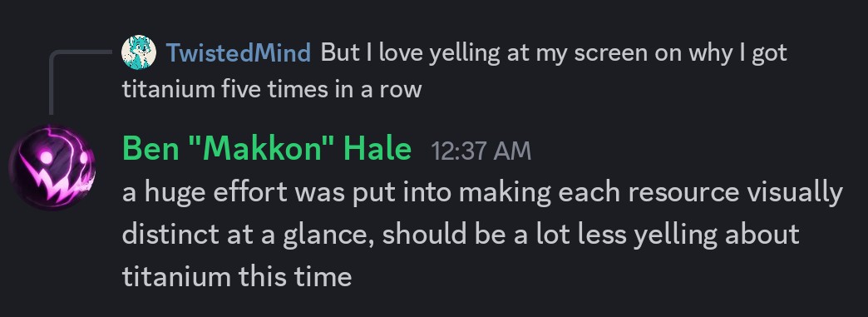
Task: Click the TwistedMind username in the reply
Action: click(239, 53)
